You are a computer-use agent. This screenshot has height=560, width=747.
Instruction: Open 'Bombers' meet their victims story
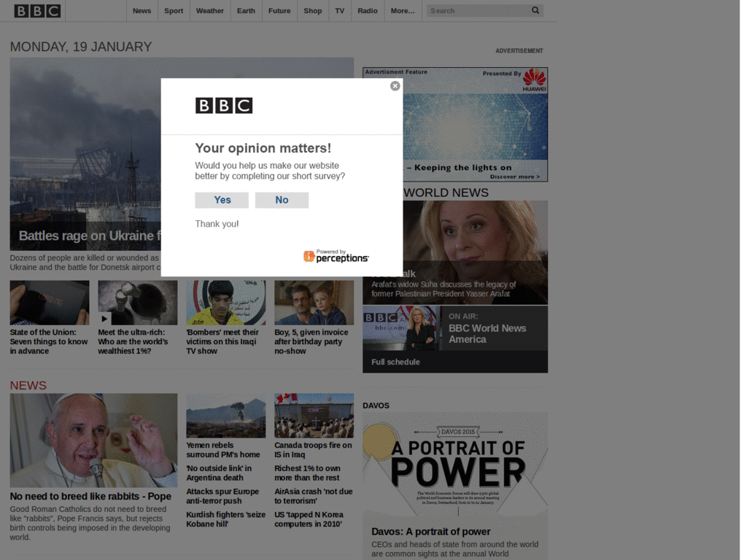tap(222, 341)
